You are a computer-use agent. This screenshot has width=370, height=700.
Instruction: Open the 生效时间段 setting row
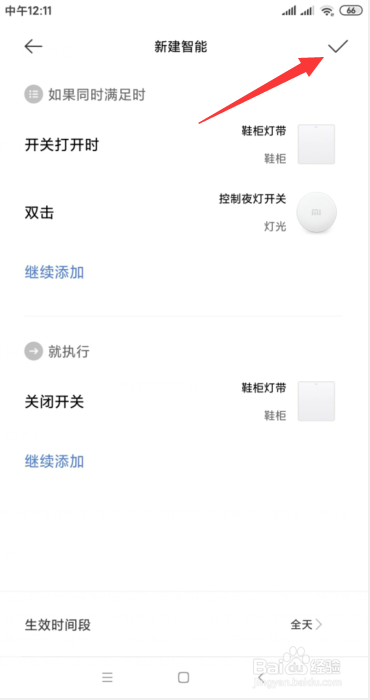coord(185,625)
